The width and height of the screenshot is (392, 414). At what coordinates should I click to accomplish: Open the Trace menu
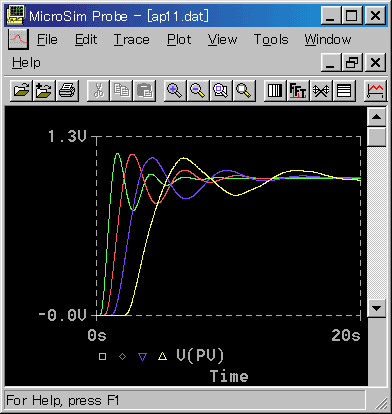(x=132, y=40)
